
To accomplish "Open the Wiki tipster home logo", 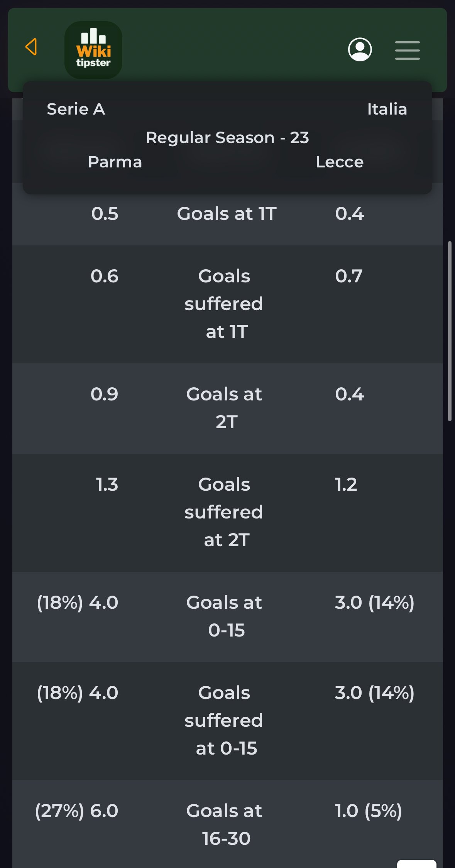I will click(93, 50).
